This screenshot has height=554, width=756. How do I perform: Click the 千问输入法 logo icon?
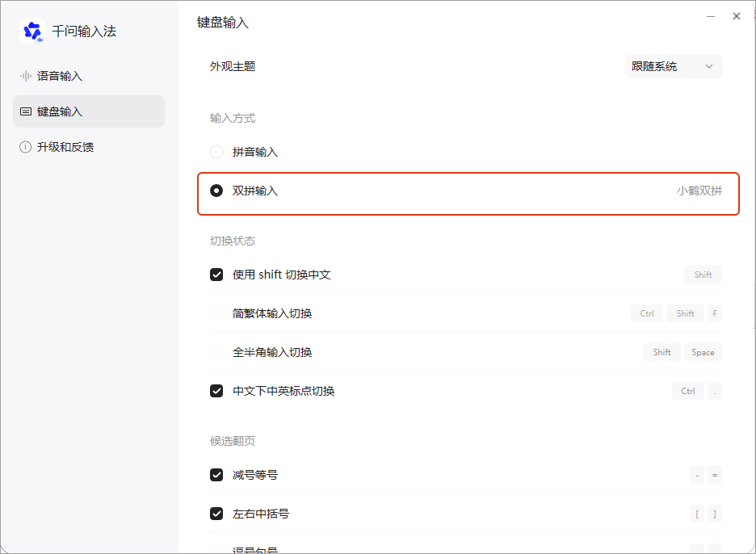click(32, 31)
